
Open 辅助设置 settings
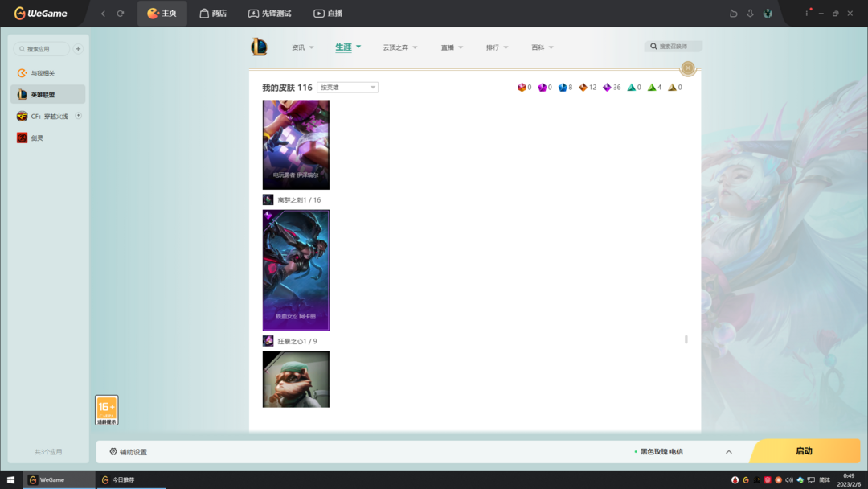(x=129, y=452)
